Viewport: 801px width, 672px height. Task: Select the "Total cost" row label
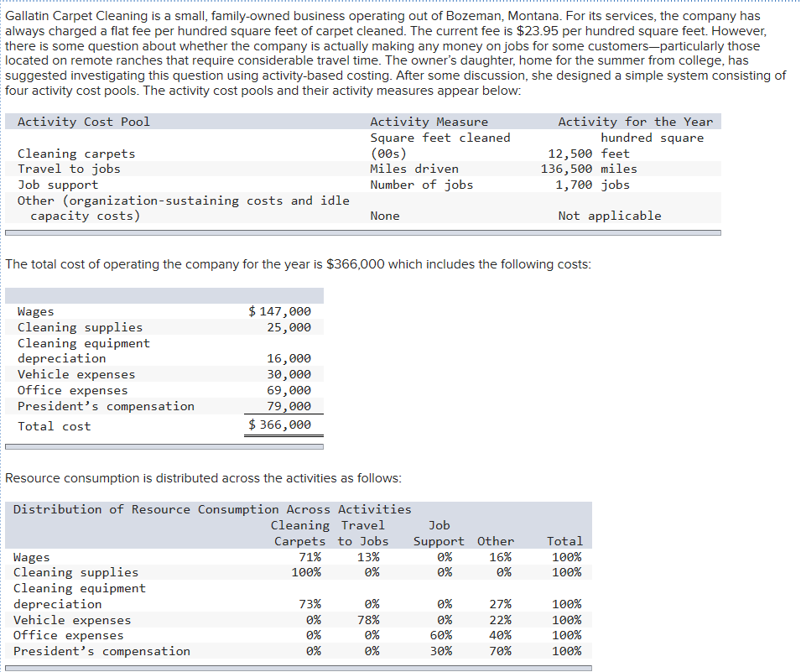(x=55, y=426)
